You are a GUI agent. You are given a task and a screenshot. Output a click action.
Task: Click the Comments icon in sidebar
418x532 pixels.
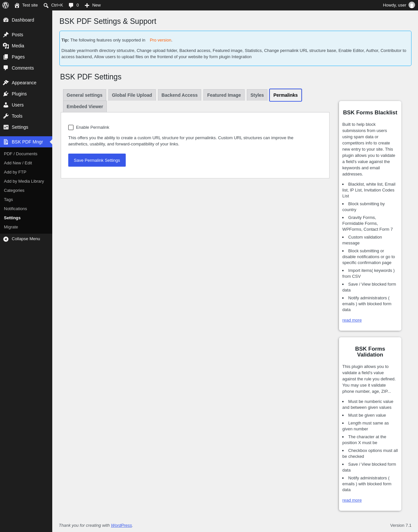[6, 68]
